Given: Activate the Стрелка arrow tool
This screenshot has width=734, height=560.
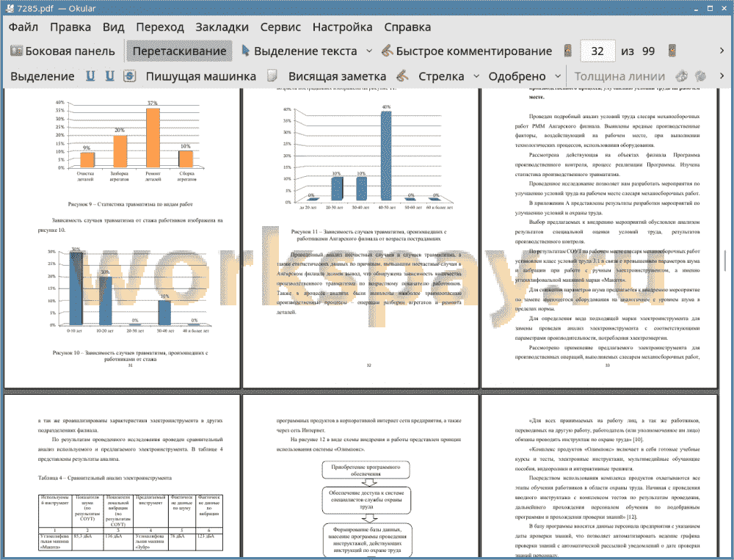Looking at the screenshot, I should pyautogui.click(x=441, y=76).
